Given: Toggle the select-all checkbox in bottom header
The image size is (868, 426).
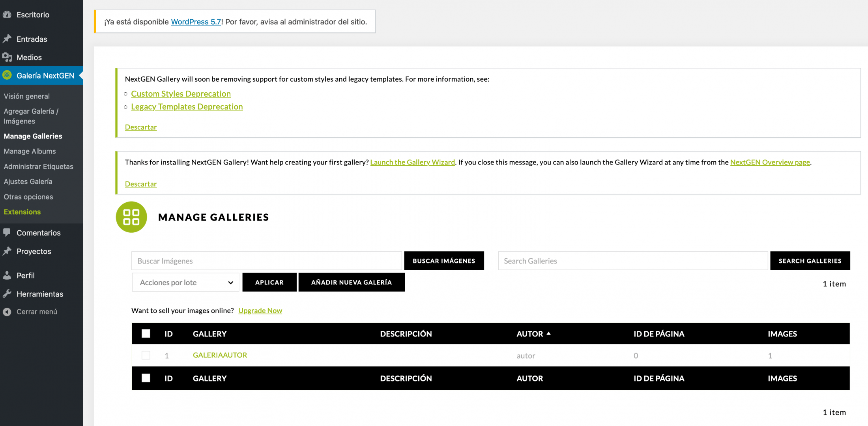Looking at the screenshot, I should tap(146, 378).
